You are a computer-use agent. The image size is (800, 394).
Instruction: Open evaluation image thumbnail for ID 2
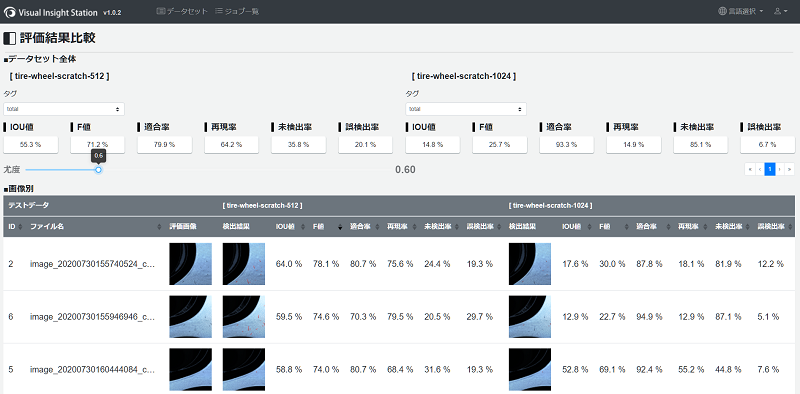[190, 264]
